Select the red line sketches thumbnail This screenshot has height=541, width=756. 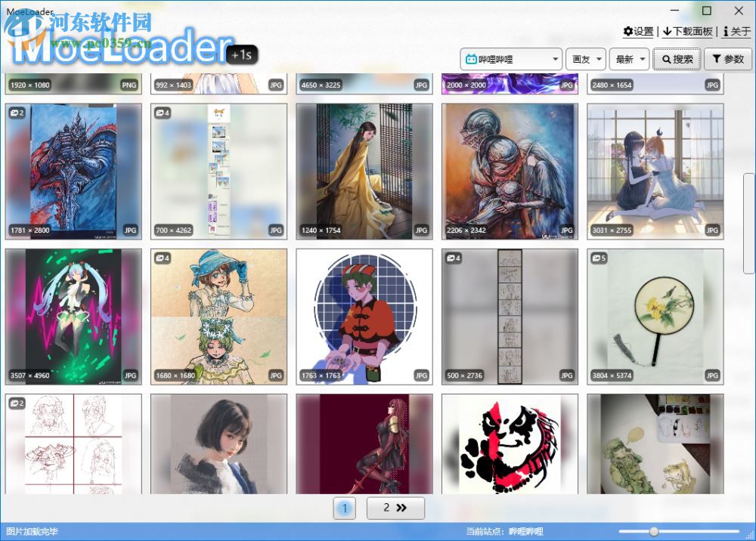click(x=73, y=444)
